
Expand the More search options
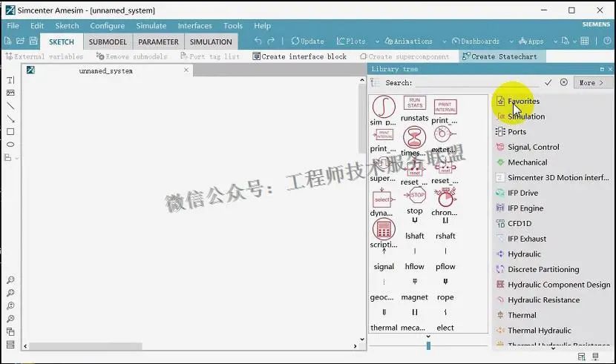click(592, 83)
